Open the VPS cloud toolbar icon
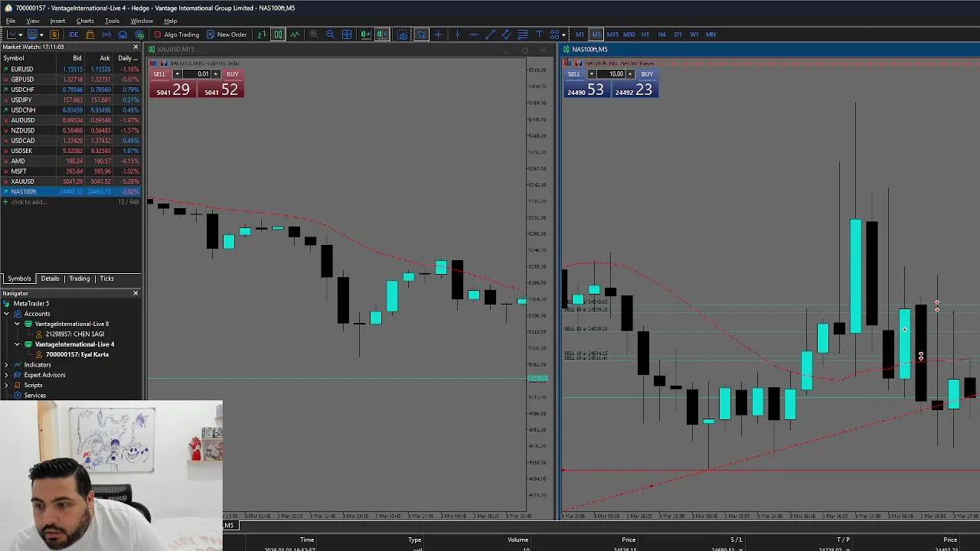This screenshot has width=980, height=551. pyautogui.click(x=122, y=34)
